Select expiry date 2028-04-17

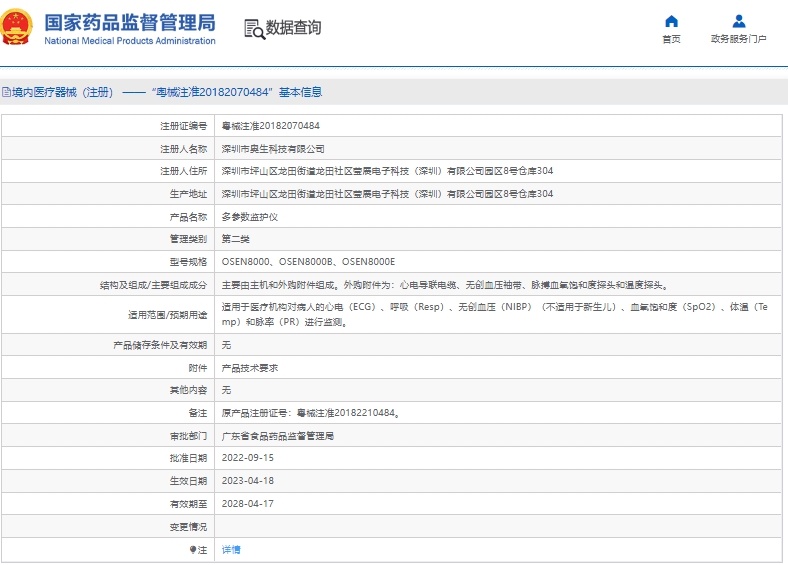tap(248, 504)
